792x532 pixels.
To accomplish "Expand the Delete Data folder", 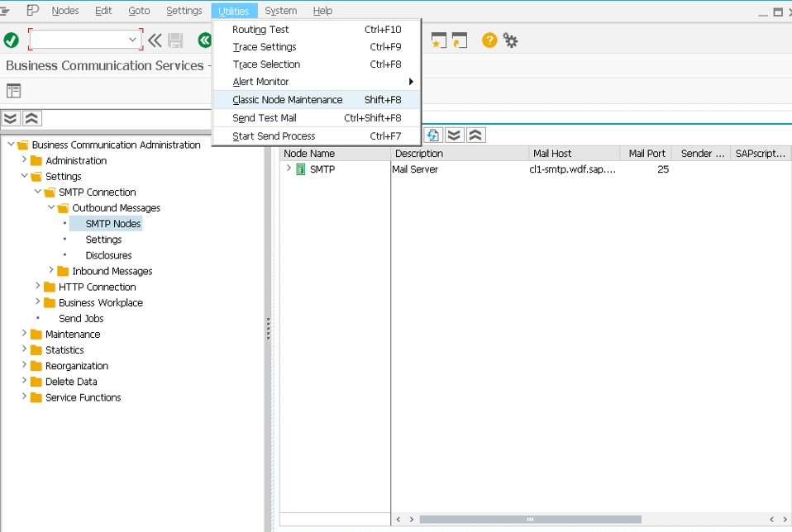I will point(24,380).
